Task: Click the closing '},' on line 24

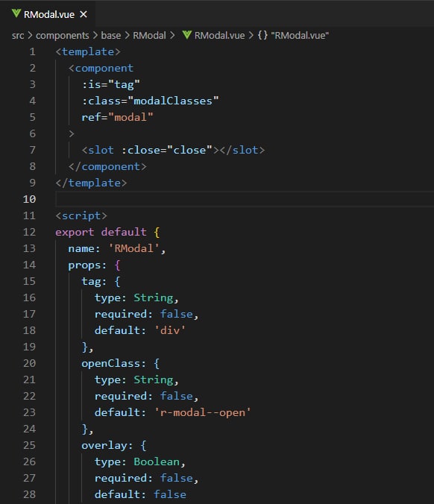Action: 87,429
